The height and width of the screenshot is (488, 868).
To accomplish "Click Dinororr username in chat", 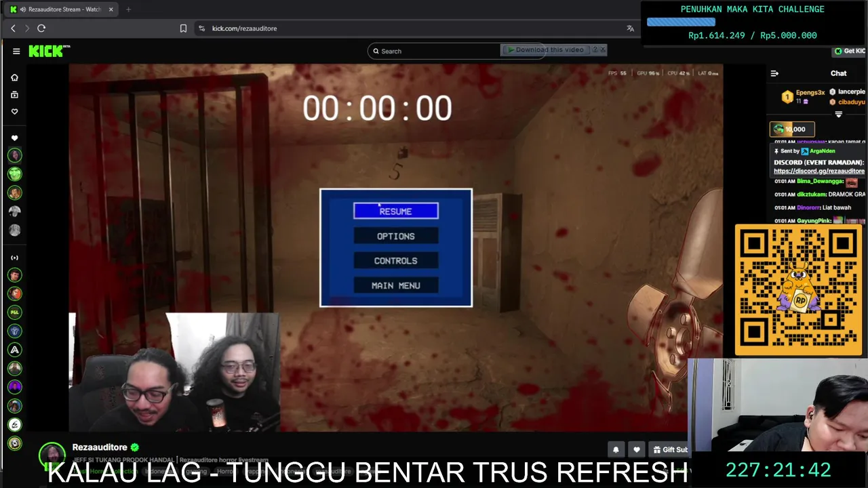I will point(808,207).
